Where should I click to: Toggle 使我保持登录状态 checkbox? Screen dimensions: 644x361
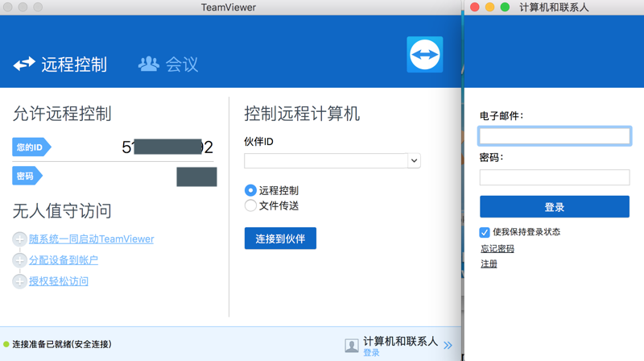click(x=485, y=232)
